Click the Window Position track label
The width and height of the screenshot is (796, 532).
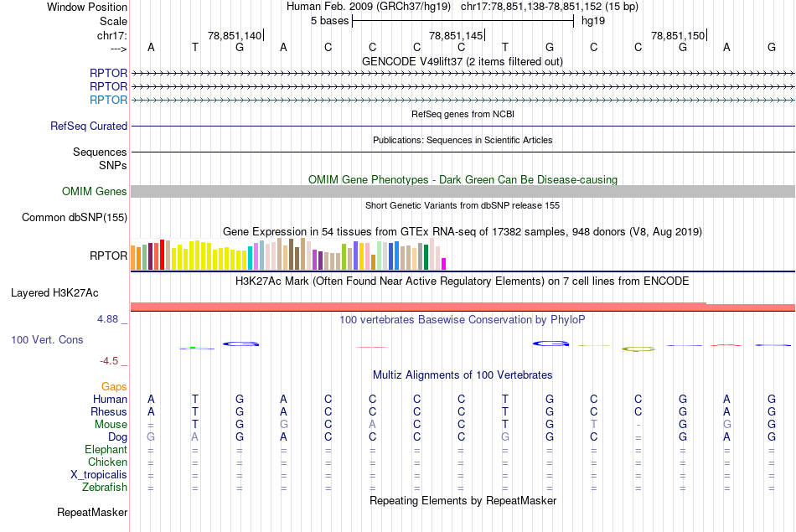tap(87, 7)
